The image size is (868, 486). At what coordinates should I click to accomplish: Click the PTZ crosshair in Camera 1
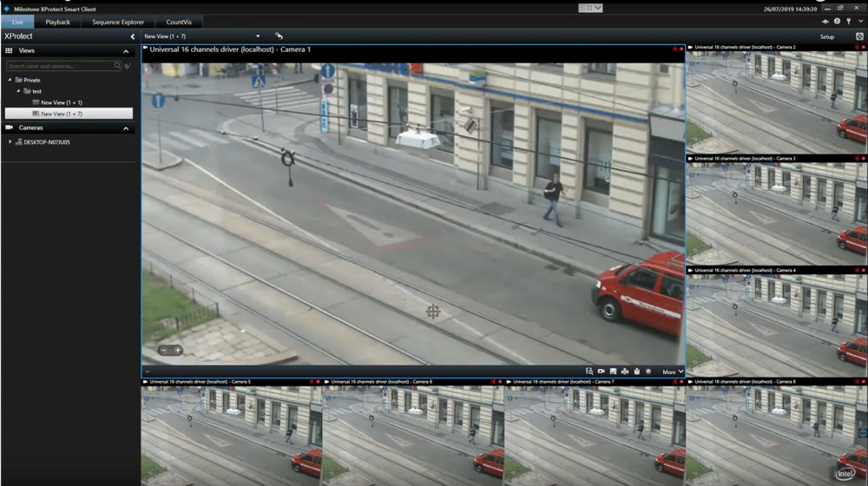coord(433,312)
